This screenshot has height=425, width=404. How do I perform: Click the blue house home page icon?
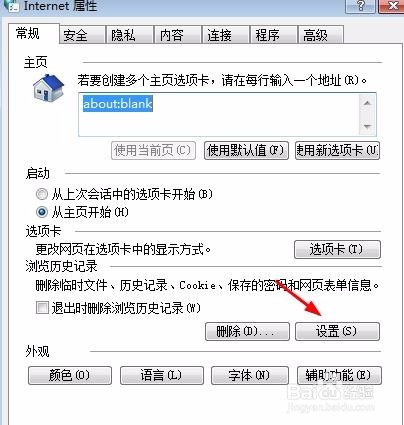tap(49, 88)
